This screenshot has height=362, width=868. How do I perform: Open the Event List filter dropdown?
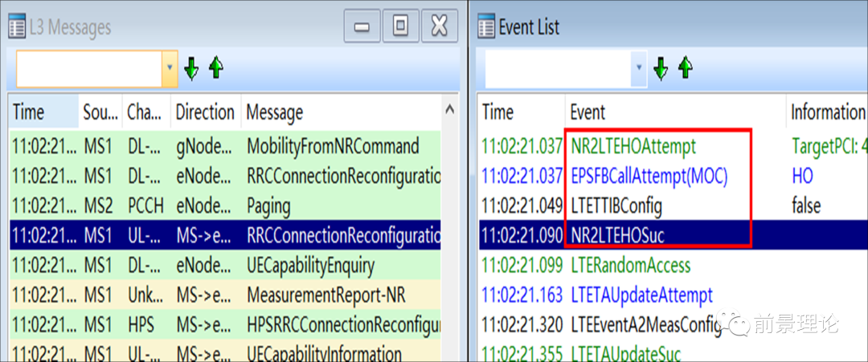click(x=640, y=69)
